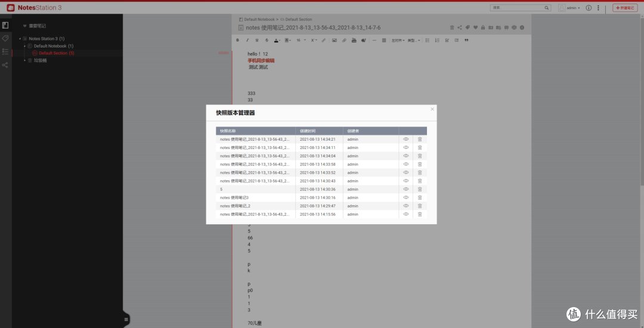Open the more options three-dot menu
Image resolution: width=644 pixels, height=328 pixels.
coord(598,8)
